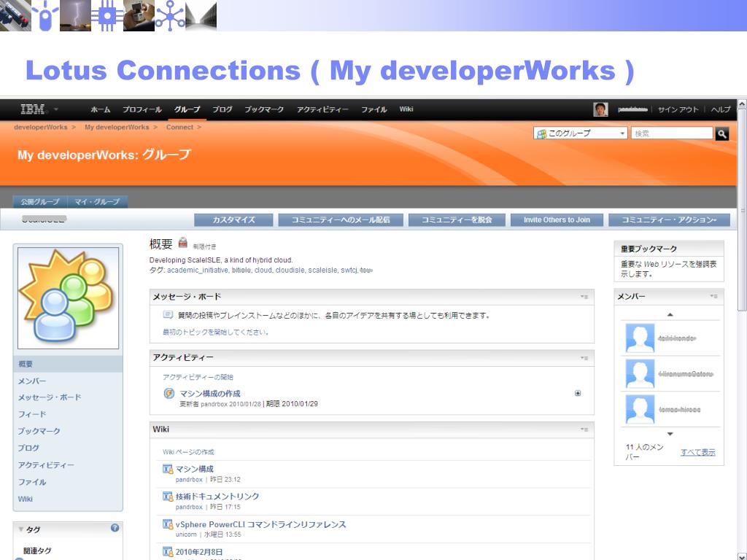Click アクティビティーの開始 link
The width and height of the screenshot is (747, 560).
click(198, 377)
